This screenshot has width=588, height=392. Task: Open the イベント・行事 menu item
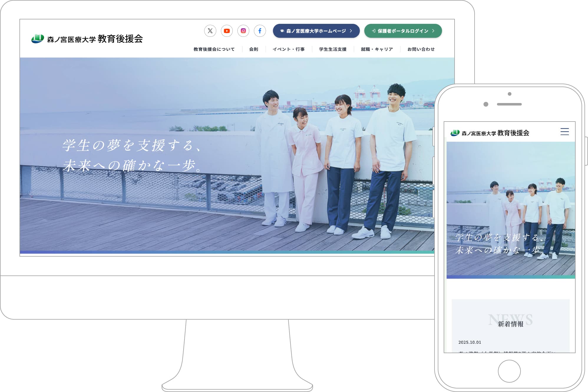pyautogui.click(x=290, y=49)
